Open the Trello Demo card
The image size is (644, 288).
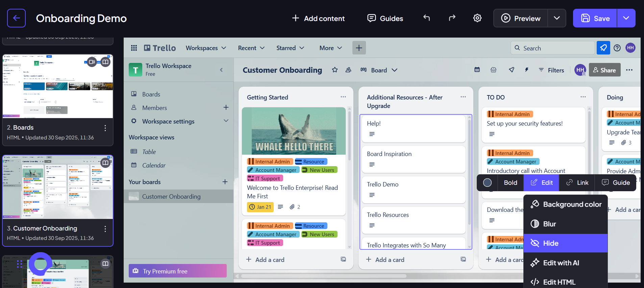[x=414, y=190]
